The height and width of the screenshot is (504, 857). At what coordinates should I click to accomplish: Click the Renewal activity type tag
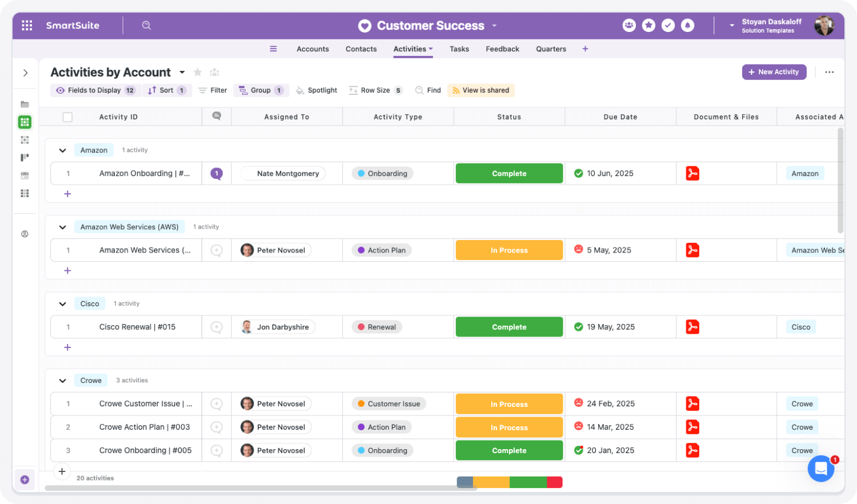(x=377, y=327)
